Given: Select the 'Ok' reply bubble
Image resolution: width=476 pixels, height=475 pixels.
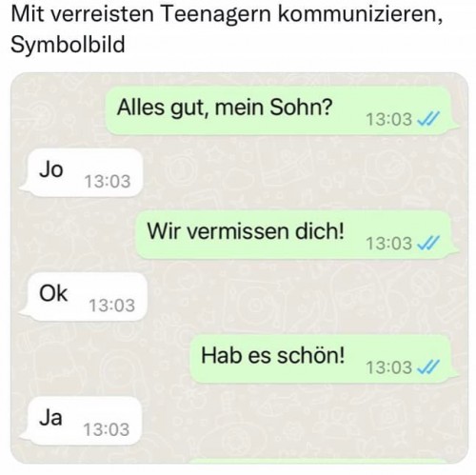Looking at the screenshot, I should pyautogui.click(x=83, y=296).
